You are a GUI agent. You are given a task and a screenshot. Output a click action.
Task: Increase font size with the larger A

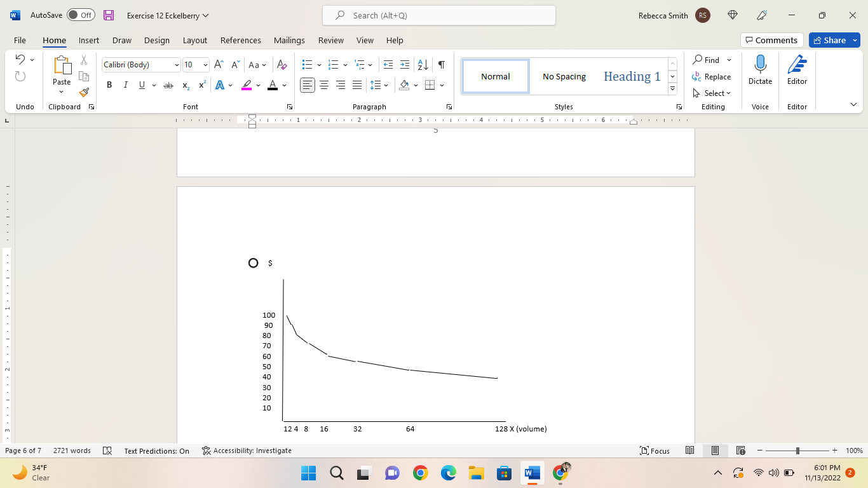point(219,65)
